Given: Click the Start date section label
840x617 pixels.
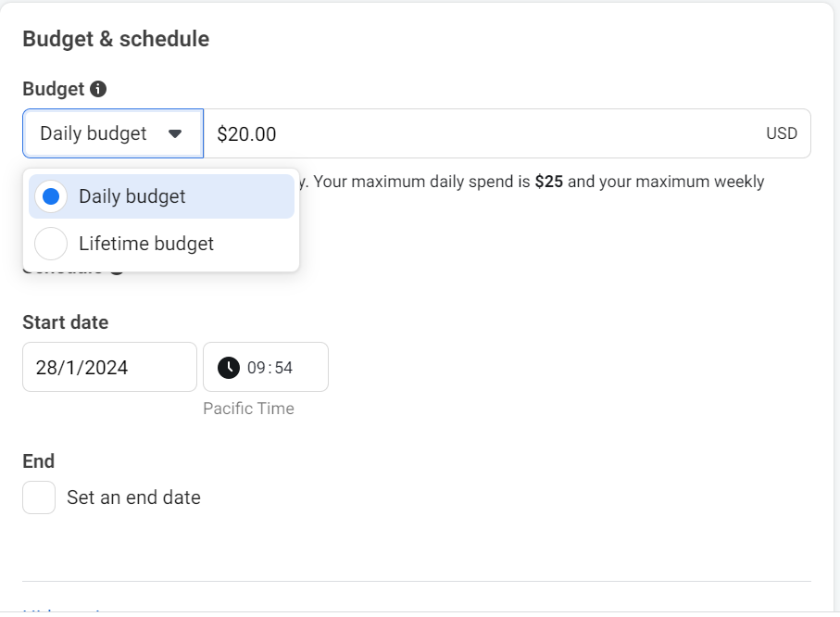Looking at the screenshot, I should 65,322.
